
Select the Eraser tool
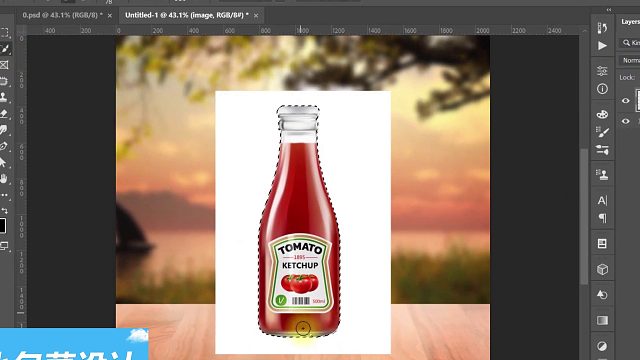click(x=4, y=113)
